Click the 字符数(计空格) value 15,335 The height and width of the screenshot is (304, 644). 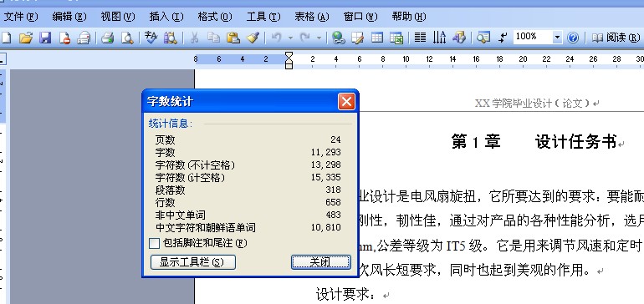coord(325,178)
